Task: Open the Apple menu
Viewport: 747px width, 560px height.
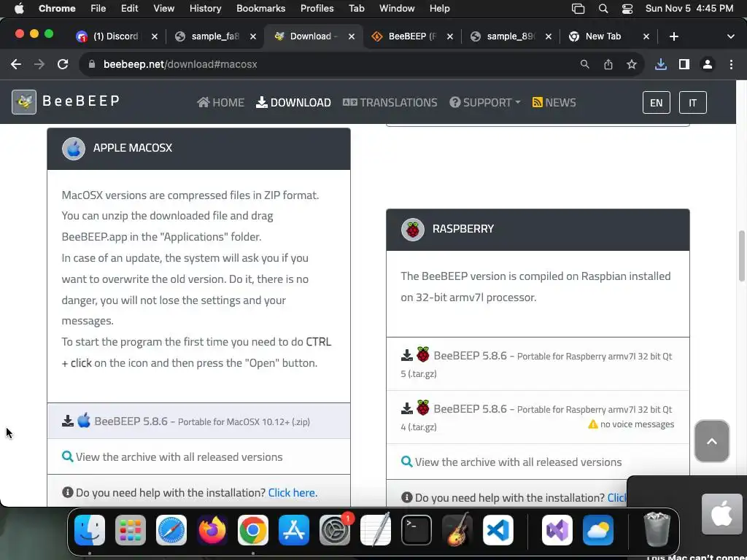Action: tap(19, 8)
